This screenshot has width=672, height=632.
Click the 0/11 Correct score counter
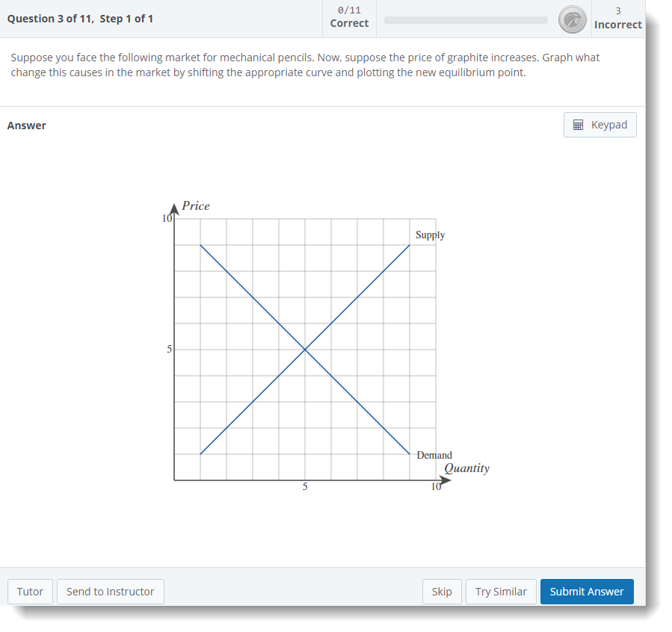(x=349, y=17)
